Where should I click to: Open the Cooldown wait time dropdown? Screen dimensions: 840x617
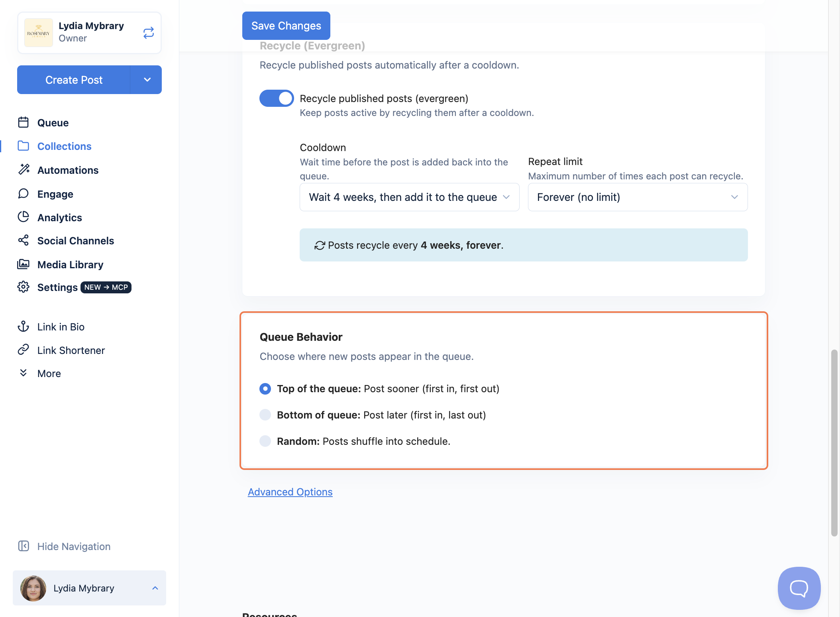pyautogui.click(x=409, y=197)
